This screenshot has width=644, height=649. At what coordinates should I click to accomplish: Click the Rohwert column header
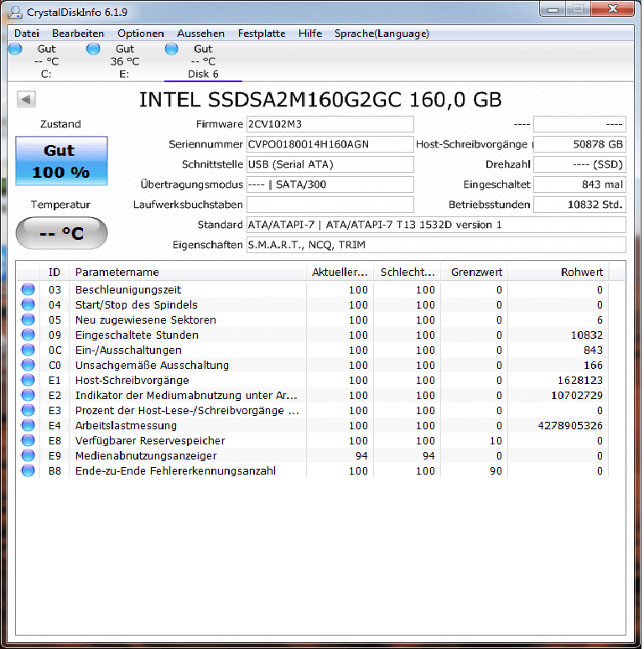[558, 273]
